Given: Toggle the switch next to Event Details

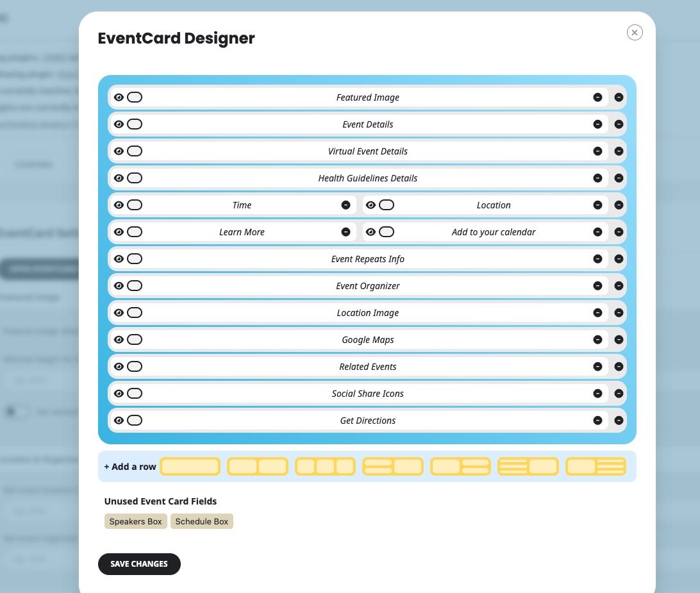Looking at the screenshot, I should (135, 124).
